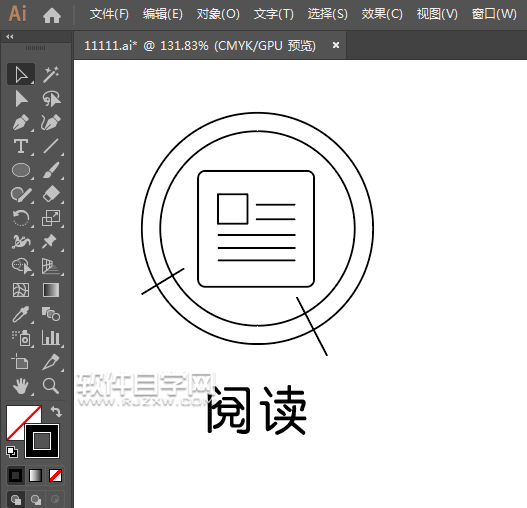
Task: Collapse toolbar with double arrow
Action: click(10, 37)
